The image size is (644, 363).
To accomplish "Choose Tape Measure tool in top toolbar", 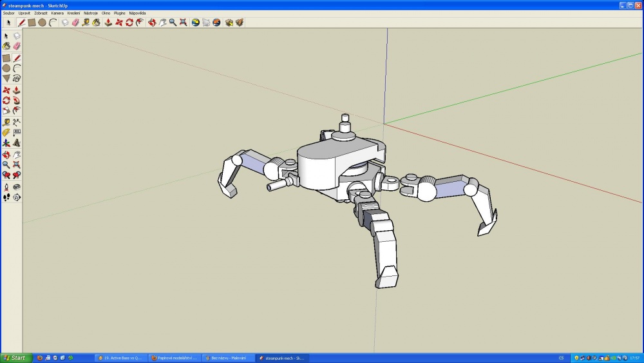I will (x=86, y=23).
